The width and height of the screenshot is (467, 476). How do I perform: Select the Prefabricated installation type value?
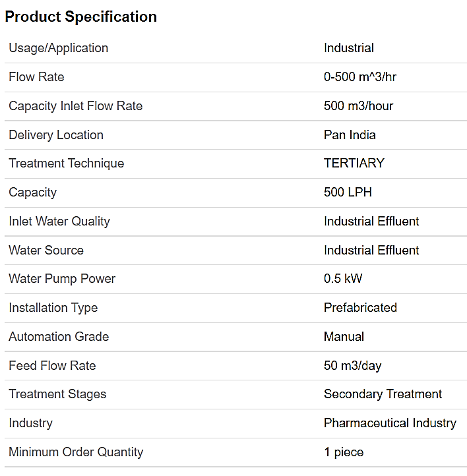click(x=360, y=308)
